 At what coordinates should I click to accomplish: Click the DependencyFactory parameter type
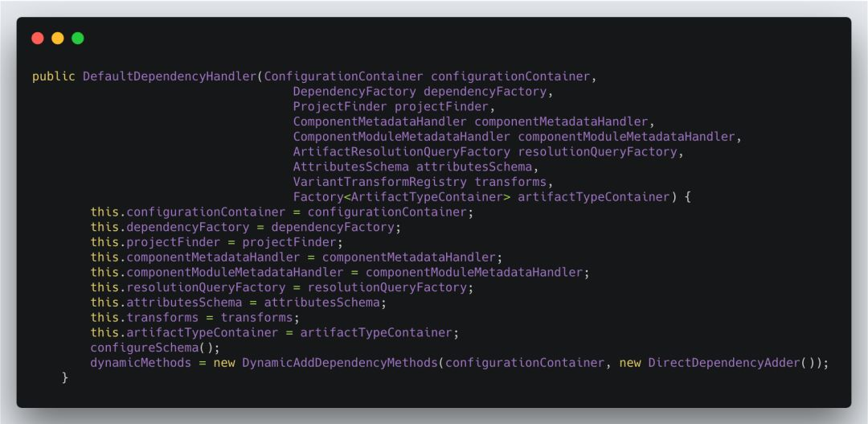pos(354,92)
